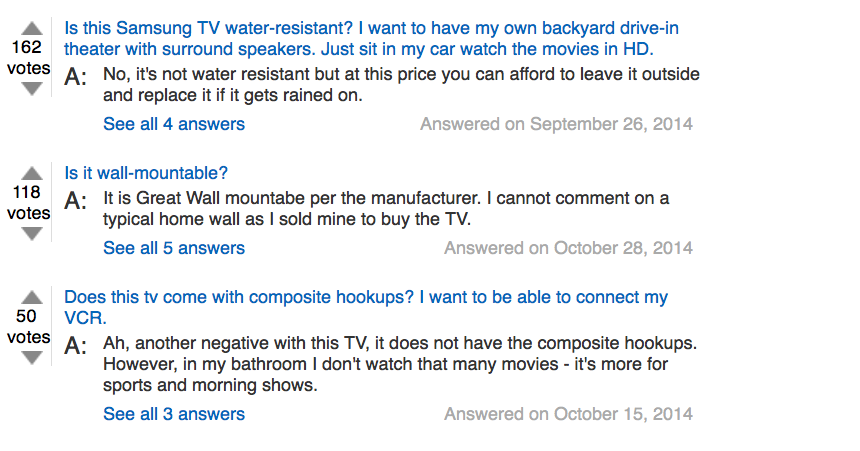The width and height of the screenshot is (860, 451).
Task: Upvote the composite hookups question
Action: (33, 297)
